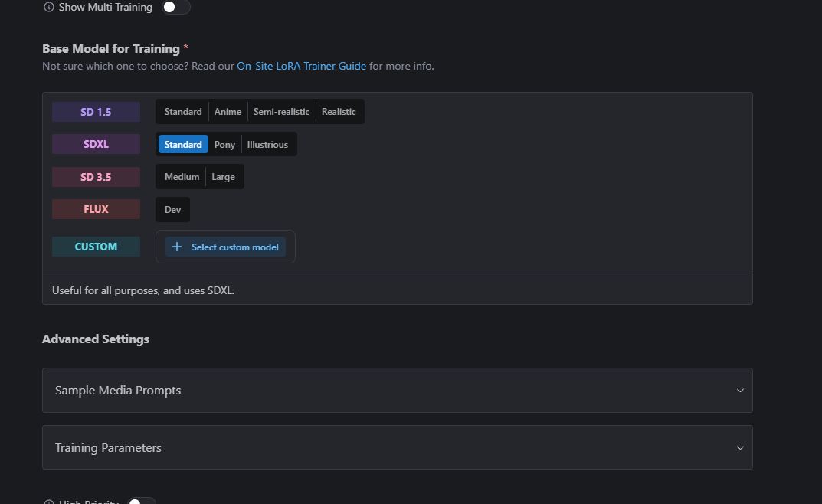Choose the FLUX Dev model

pyautogui.click(x=172, y=210)
